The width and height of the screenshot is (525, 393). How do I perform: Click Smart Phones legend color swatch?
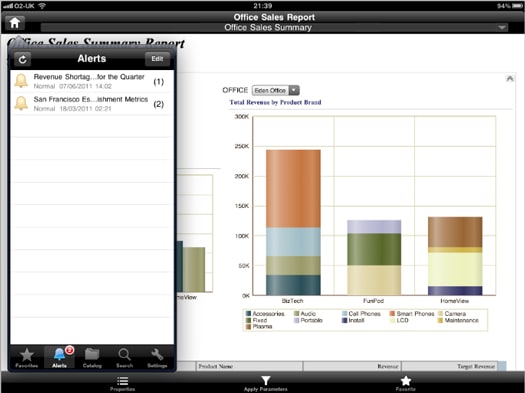(x=392, y=314)
